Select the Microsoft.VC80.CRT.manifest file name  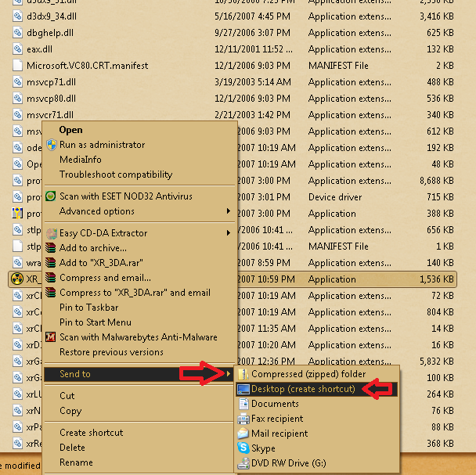[x=88, y=66]
